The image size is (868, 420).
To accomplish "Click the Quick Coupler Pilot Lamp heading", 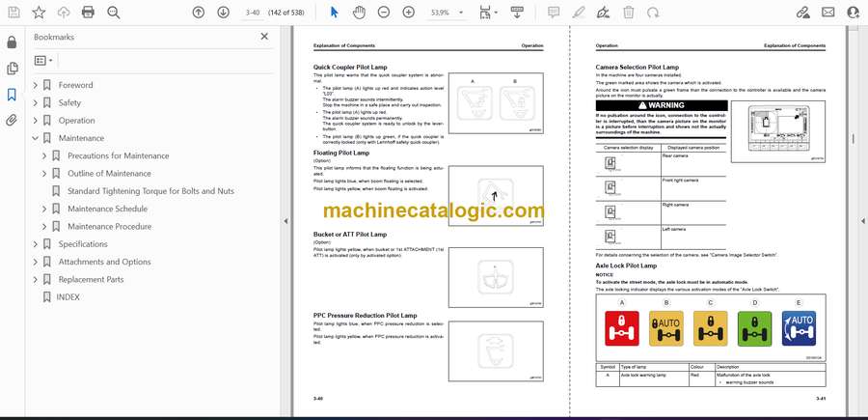I will [x=350, y=67].
